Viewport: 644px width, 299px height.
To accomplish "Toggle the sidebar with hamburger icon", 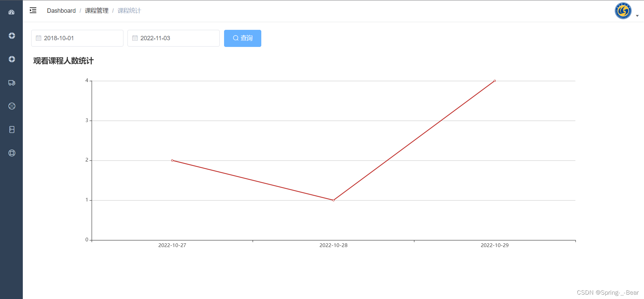I will coord(33,10).
